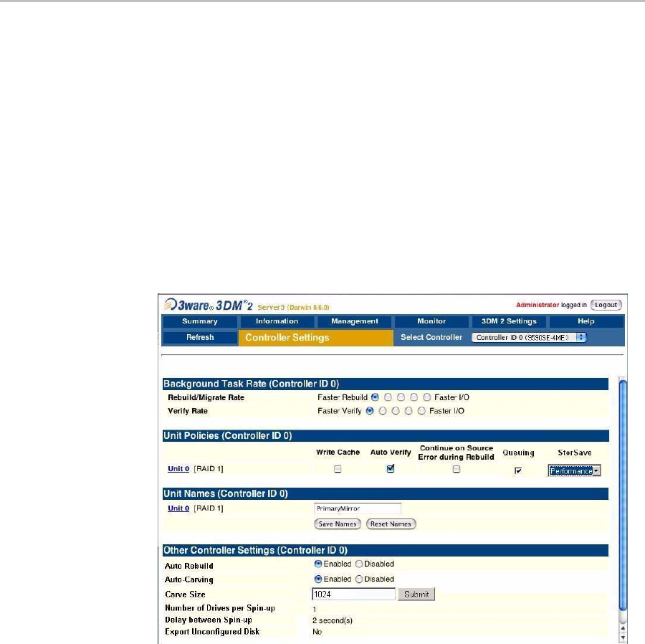Submit the Carve Size value

point(416,595)
